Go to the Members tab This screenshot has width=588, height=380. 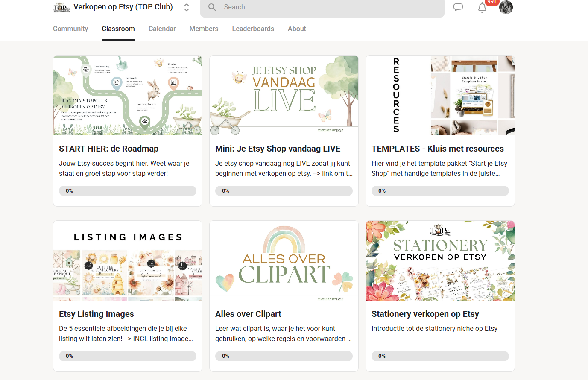[204, 29]
